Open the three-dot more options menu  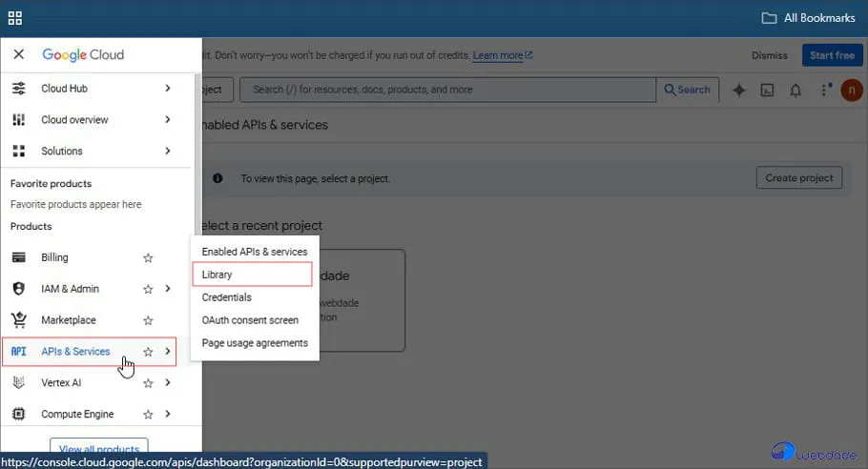tap(824, 90)
